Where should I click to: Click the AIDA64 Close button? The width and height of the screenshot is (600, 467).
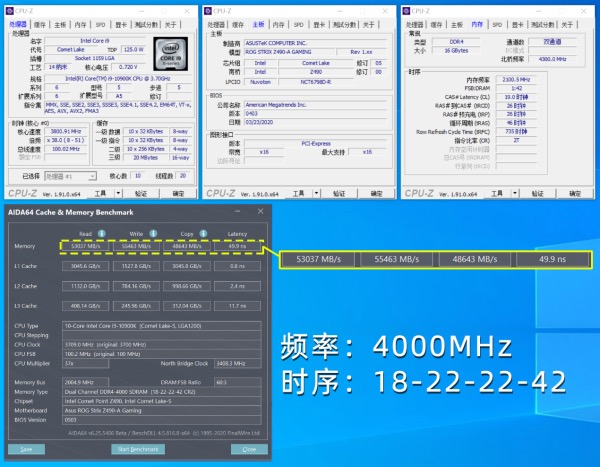pyautogui.click(x=249, y=449)
